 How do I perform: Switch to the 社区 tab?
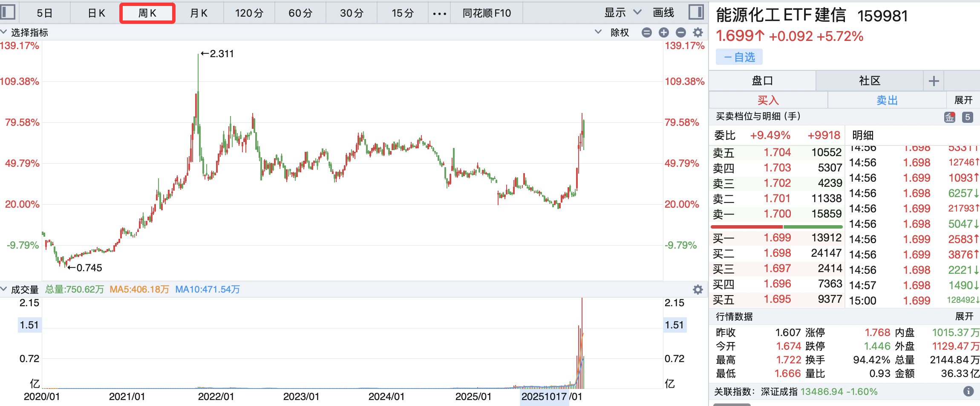869,81
